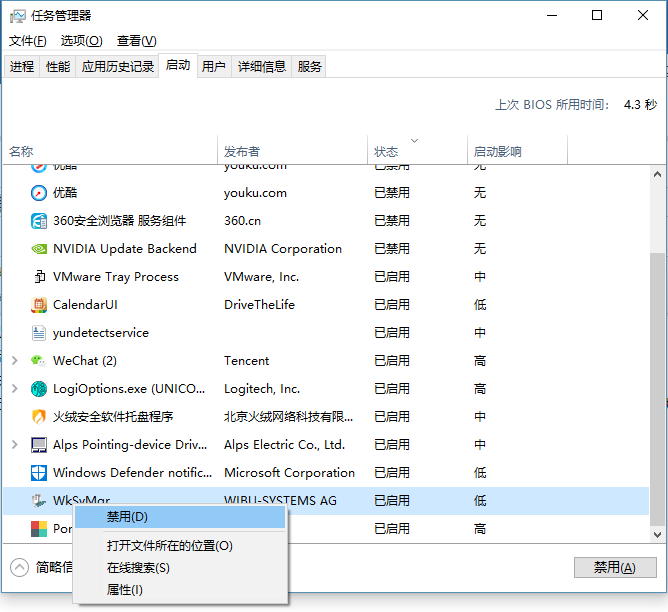Image resolution: width=668 pixels, height=612 pixels.
Task: Switch to the 进程 tab
Action: [22, 66]
